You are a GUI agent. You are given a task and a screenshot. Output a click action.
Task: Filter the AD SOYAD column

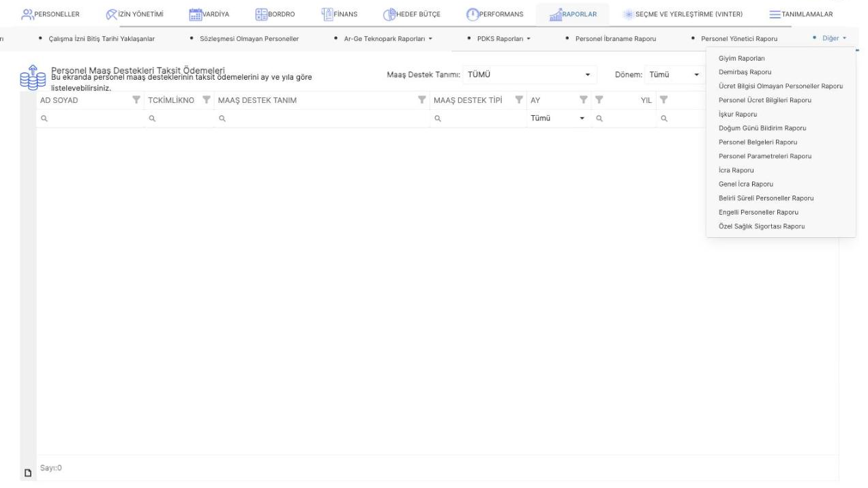136,101
